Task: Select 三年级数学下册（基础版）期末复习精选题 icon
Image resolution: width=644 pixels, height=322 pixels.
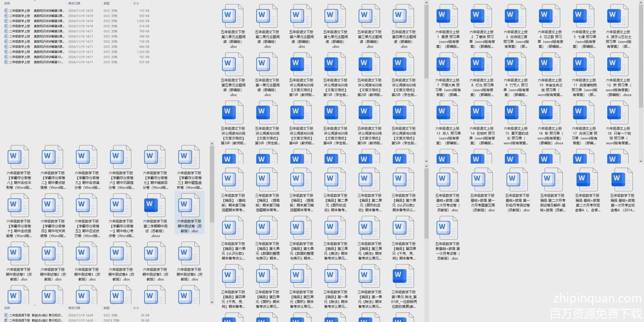Action: tap(233, 180)
